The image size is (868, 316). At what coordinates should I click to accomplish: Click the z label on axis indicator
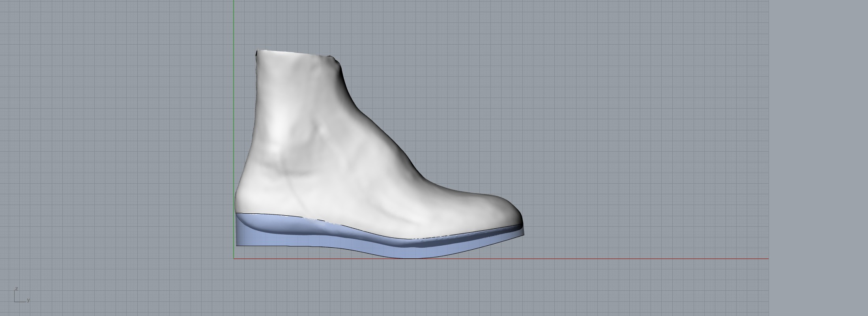[x=16, y=289]
